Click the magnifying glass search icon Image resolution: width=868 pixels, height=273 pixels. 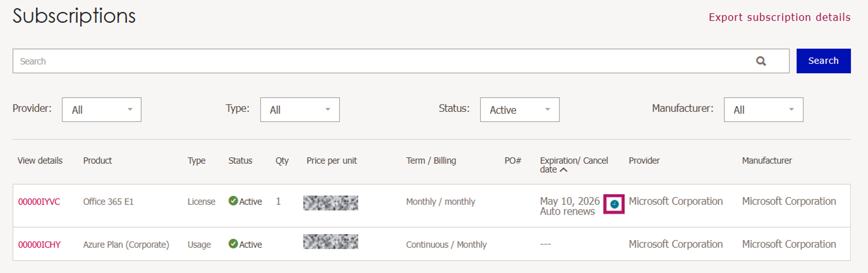pyautogui.click(x=760, y=61)
